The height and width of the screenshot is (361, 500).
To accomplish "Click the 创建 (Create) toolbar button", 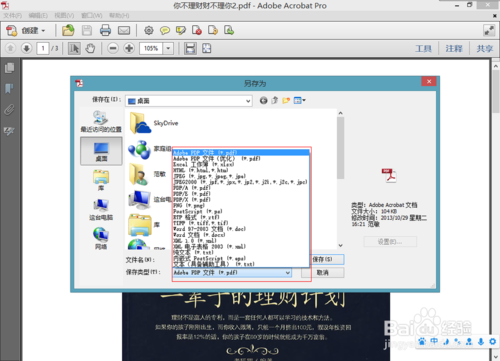I will (x=25, y=31).
